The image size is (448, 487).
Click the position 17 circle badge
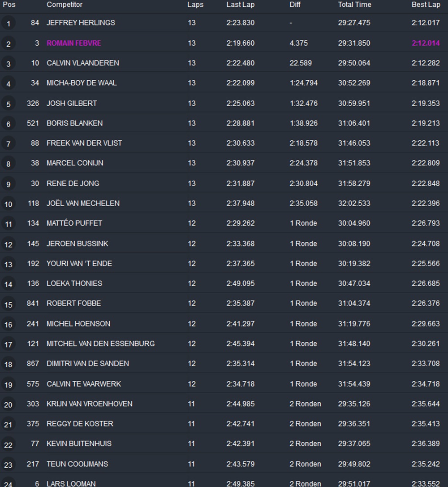point(8,344)
